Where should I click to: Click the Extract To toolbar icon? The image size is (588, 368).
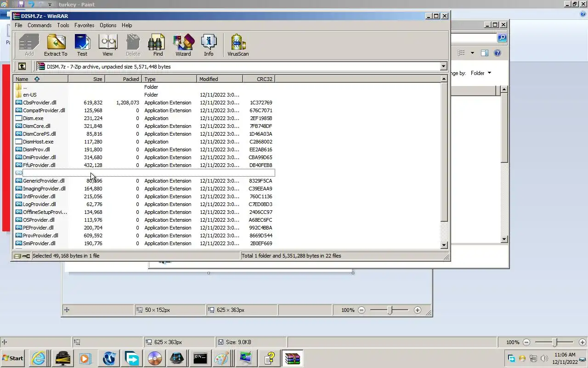56,45
